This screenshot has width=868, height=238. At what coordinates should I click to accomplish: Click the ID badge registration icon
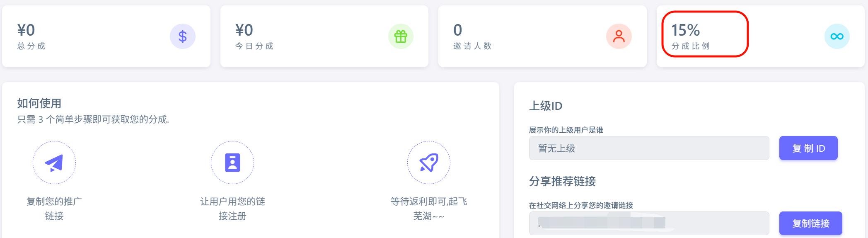click(x=232, y=163)
